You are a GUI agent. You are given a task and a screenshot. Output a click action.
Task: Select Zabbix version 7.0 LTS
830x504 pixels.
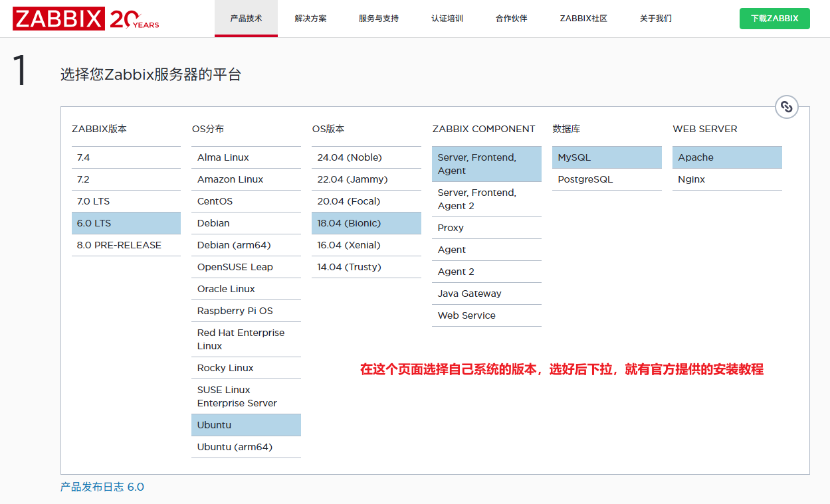tap(126, 201)
